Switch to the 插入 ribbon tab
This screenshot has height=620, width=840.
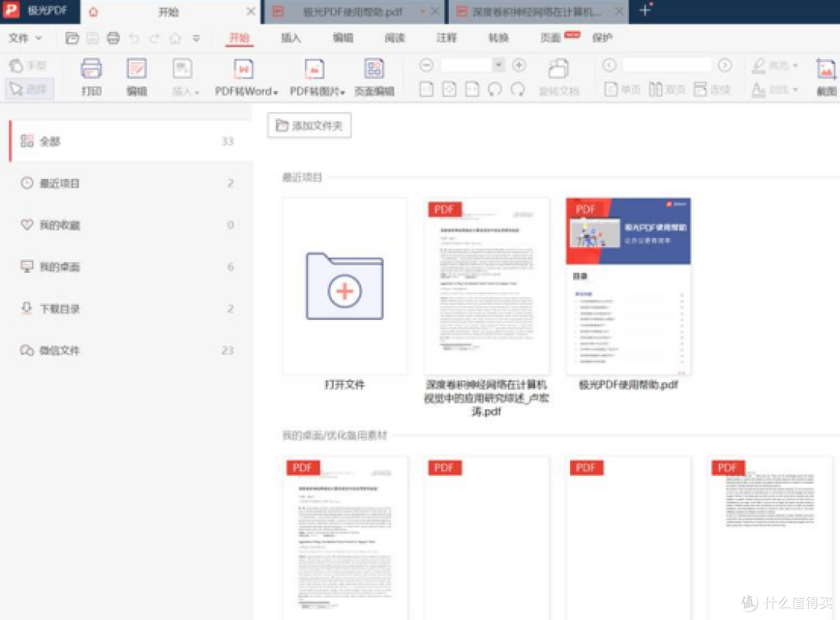tap(291, 37)
